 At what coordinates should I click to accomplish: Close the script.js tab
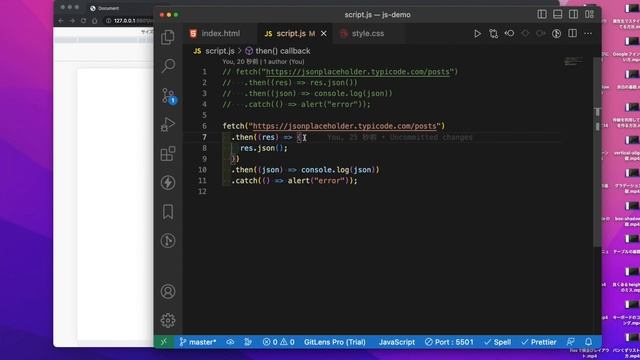pos(324,33)
